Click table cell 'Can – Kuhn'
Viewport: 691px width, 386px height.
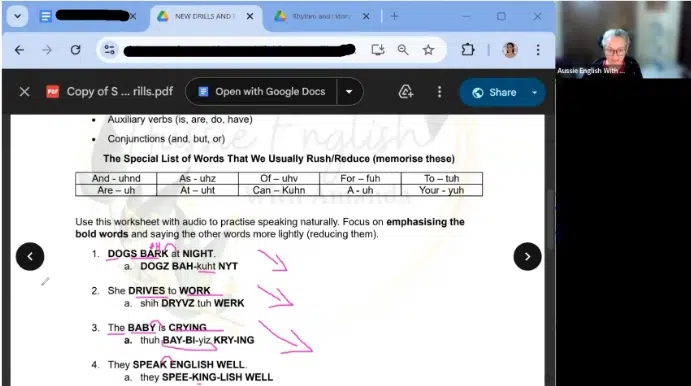[279, 190]
